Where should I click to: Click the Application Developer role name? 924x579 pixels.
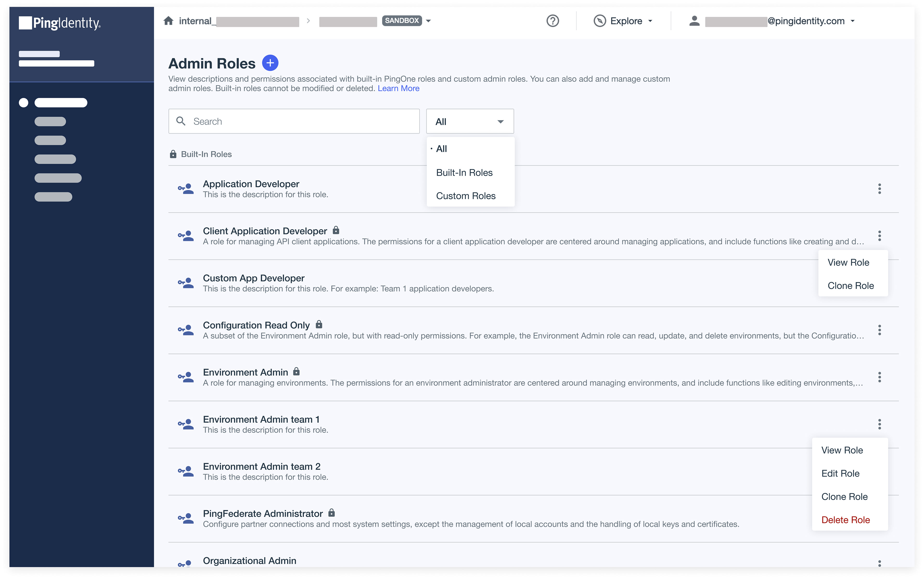pos(251,184)
